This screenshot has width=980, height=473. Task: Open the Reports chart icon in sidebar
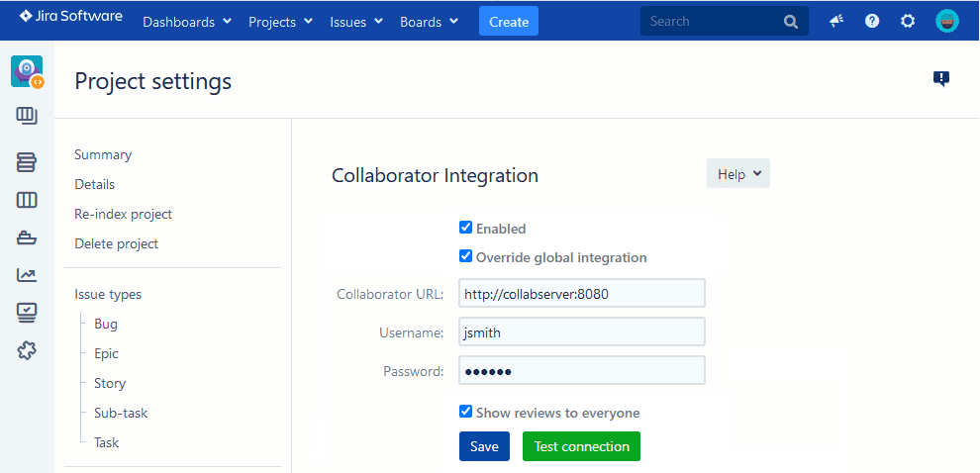(x=27, y=275)
